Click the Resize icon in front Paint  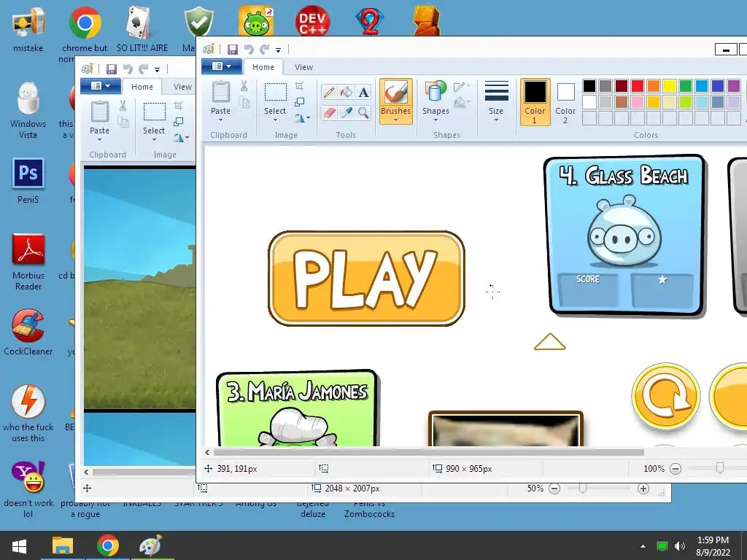[x=299, y=102]
